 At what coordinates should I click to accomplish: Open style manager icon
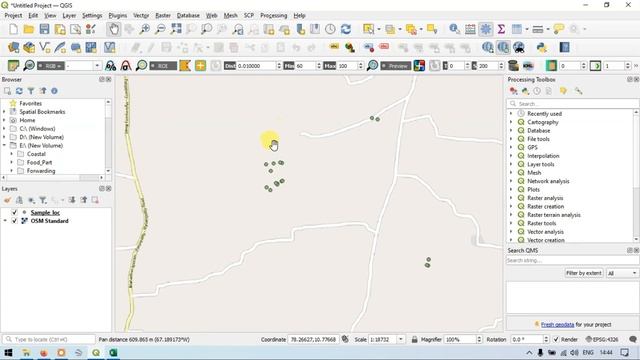coord(91,29)
